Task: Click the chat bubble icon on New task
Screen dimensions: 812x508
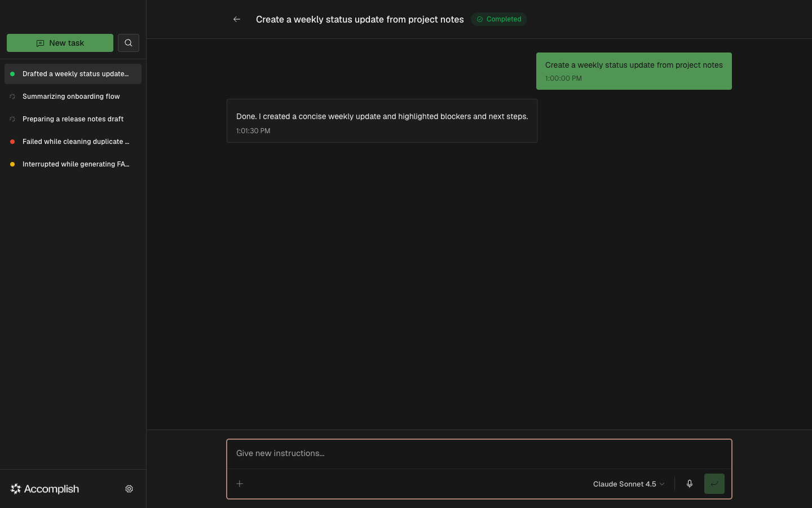Action: click(x=40, y=42)
